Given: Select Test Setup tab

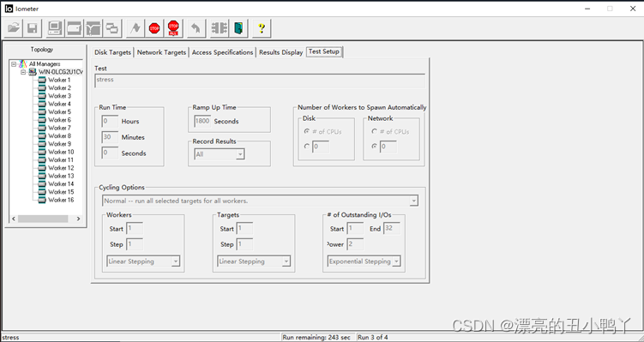Looking at the screenshot, I should [324, 51].
